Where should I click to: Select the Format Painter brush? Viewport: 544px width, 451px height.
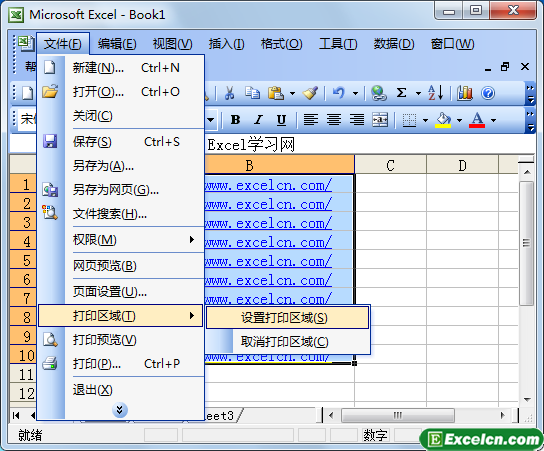point(310,93)
